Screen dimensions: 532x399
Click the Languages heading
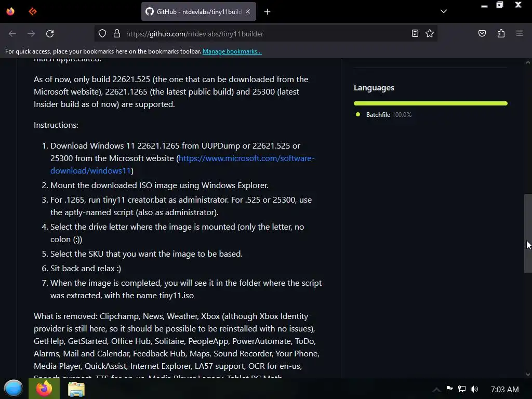pos(374,88)
